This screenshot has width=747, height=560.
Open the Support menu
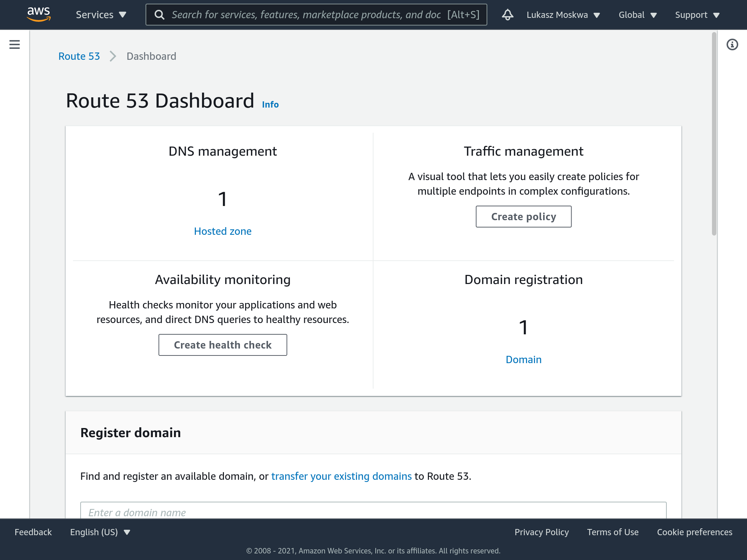click(697, 15)
